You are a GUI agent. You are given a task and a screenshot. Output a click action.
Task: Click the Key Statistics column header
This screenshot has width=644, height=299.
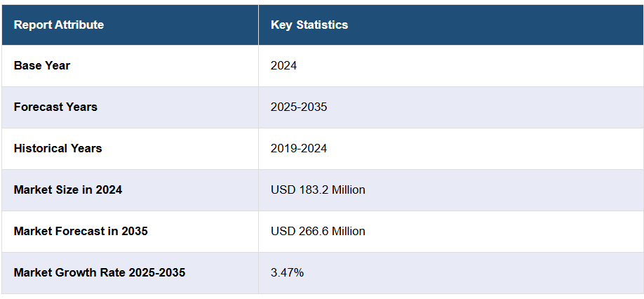(309, 25)
